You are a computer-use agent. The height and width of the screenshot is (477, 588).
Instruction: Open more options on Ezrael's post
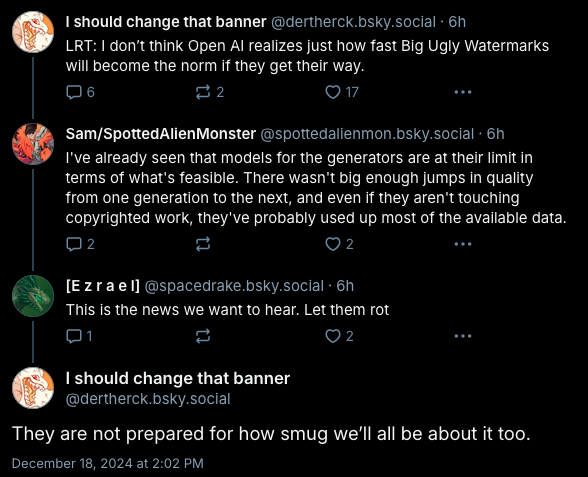(463, 336)
